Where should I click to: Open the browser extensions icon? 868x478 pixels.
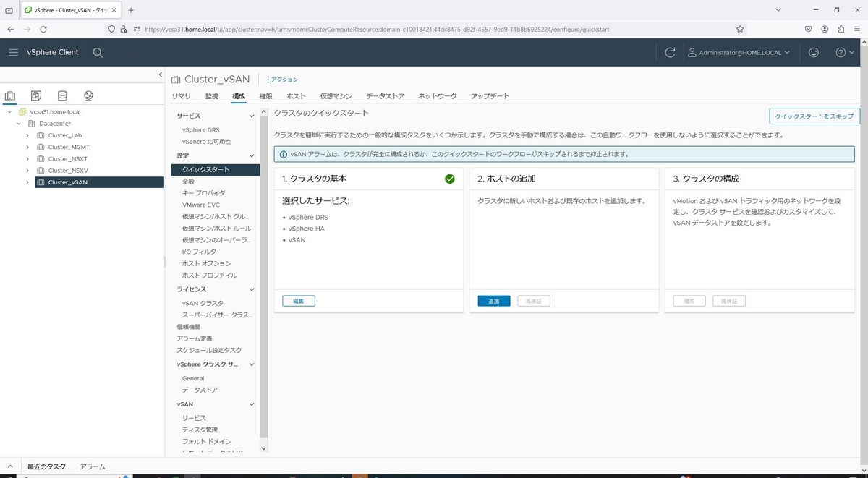tap(841, 29)
